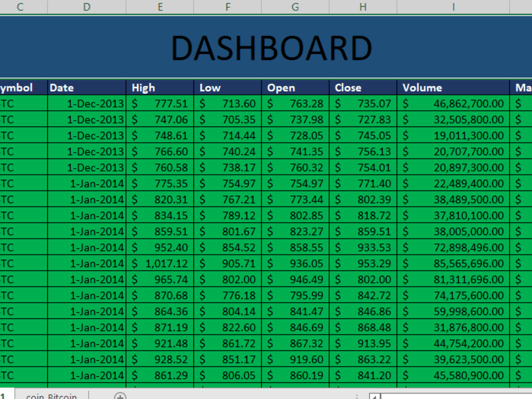Image resolution: width=532 pixels, height=399 pixels.
Task: Select the Volume cell 20,897,300.00
Action: [x=453, y=167]
